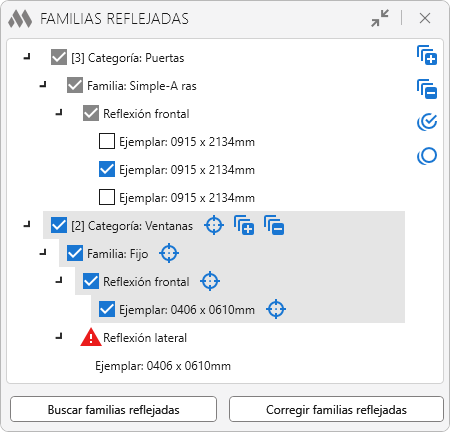Screen dimensions: 450x432
Task: Click the uncheck all circle icon
Action: click(x=427, y=156)
